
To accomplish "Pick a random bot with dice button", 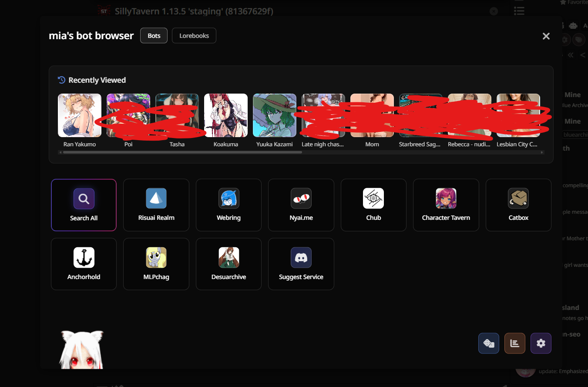I will coord(489,343).
